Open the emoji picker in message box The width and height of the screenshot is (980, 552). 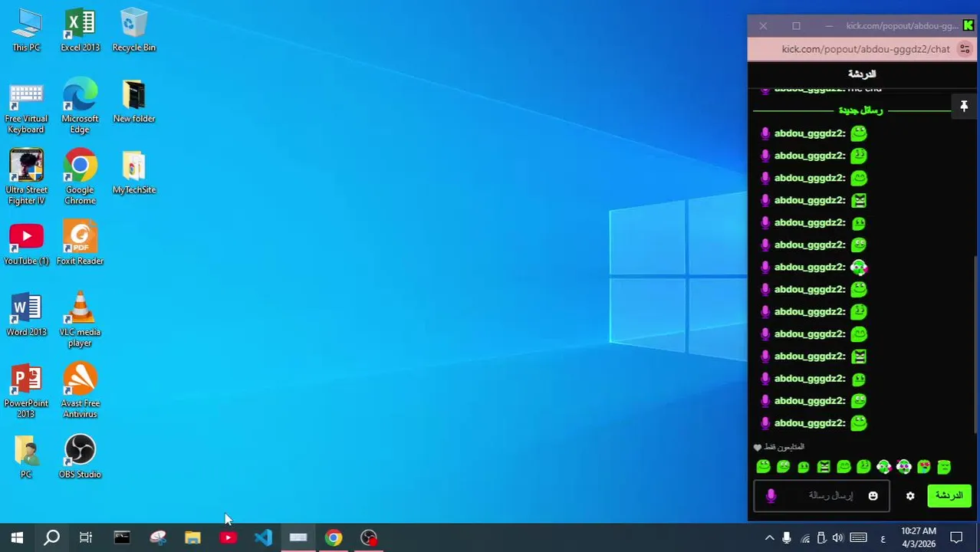pyautogui.click(x=873, y=496)
